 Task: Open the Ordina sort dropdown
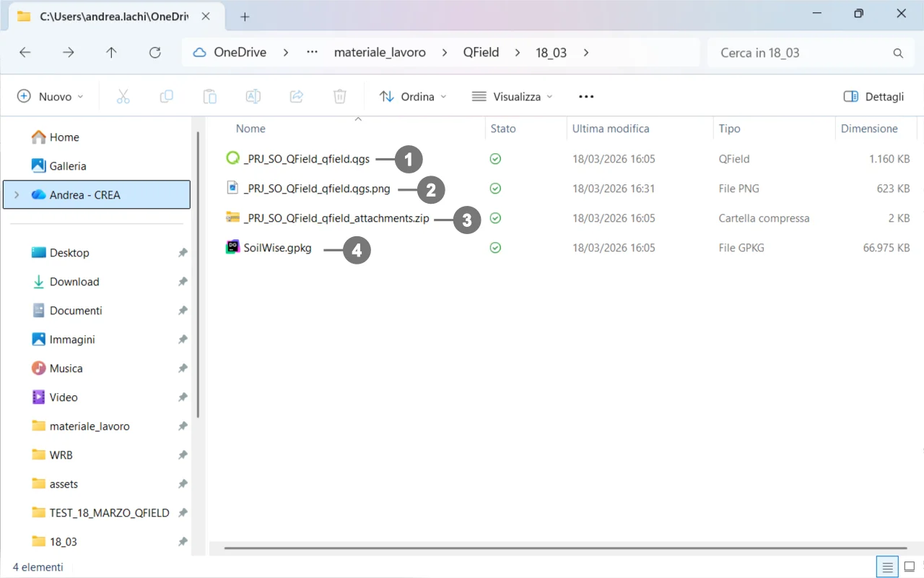click(413, 96)
